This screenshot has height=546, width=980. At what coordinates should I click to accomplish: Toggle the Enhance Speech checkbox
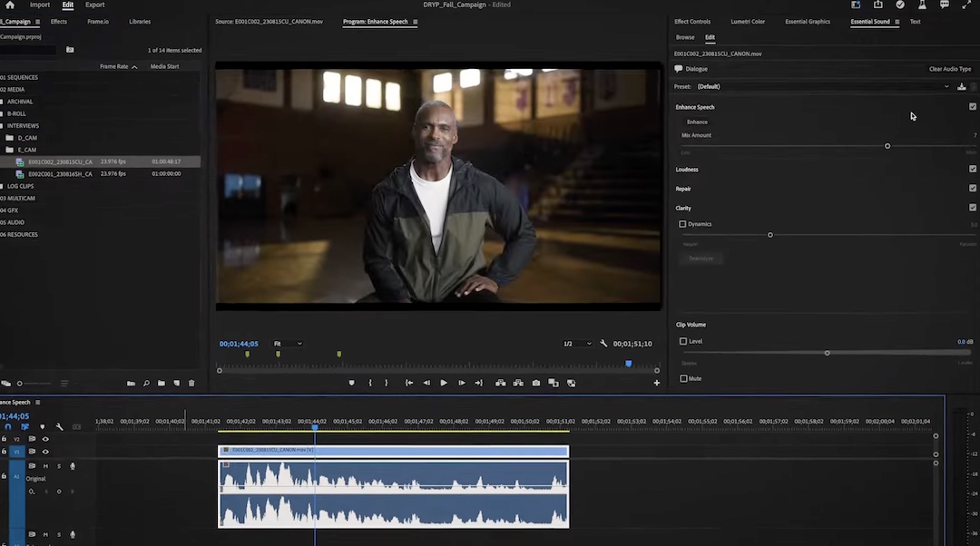tap(973, 106)
